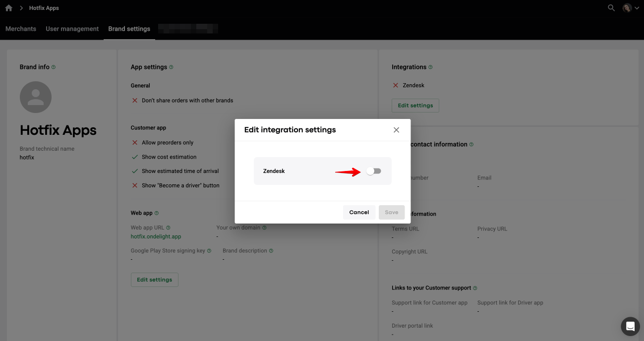This screenshot has width=644, height=341.
Task: Switch to the User management tab
Action: pos(72,29)
